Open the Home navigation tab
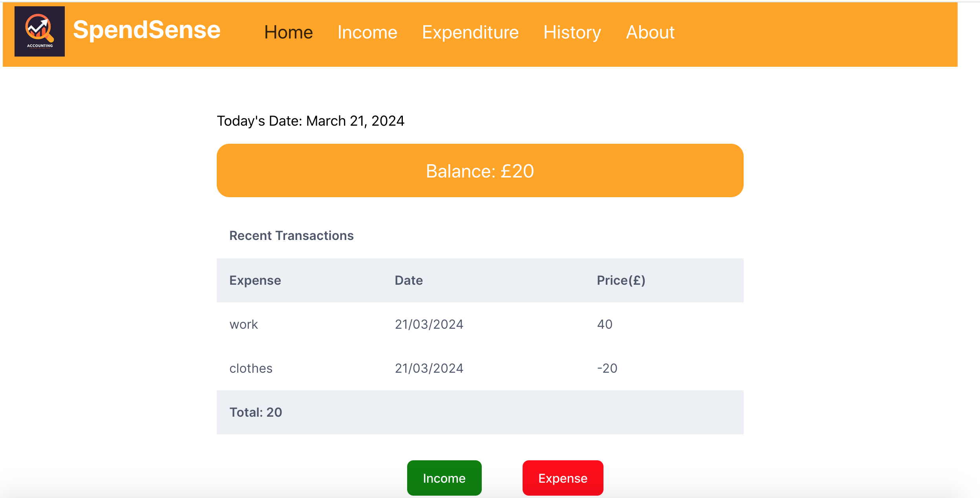Screen dimensions: 980x498 click(x=288, y=32)
